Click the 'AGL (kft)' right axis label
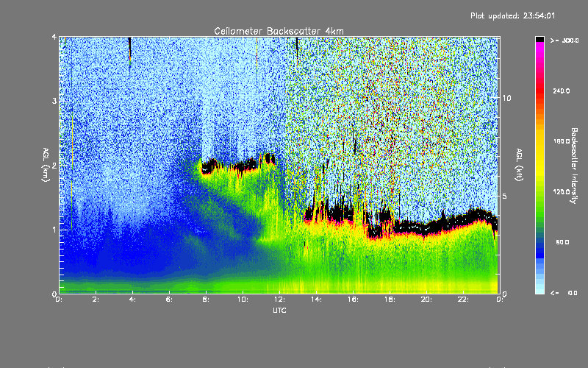 pos(519,165)
